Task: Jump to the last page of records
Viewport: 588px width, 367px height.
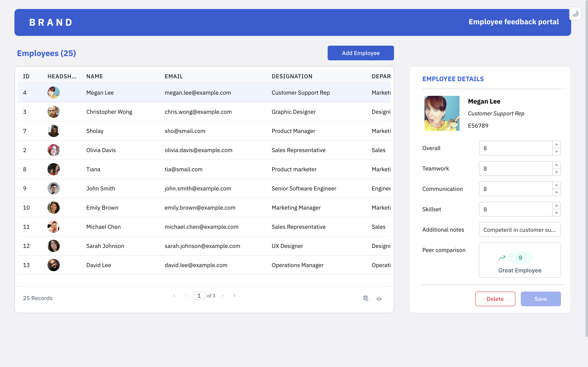Action: pyautogui.click(x=234, y=296)
